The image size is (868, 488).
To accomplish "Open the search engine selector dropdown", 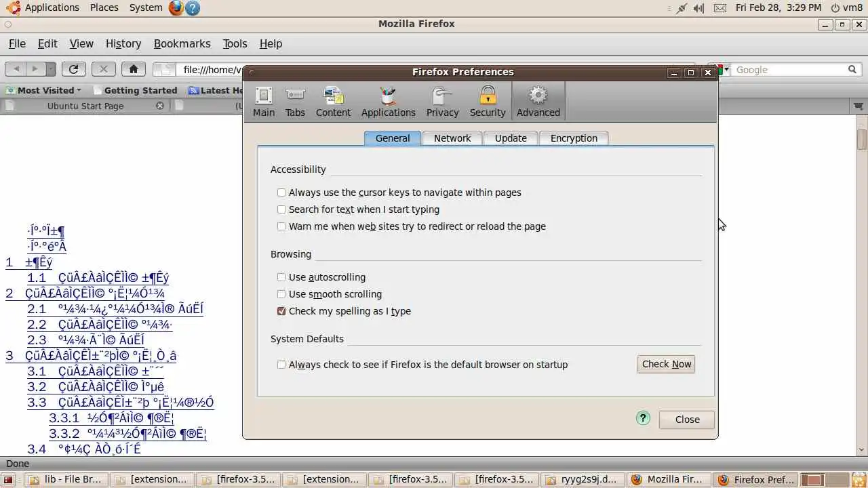I will click(723, 69).
